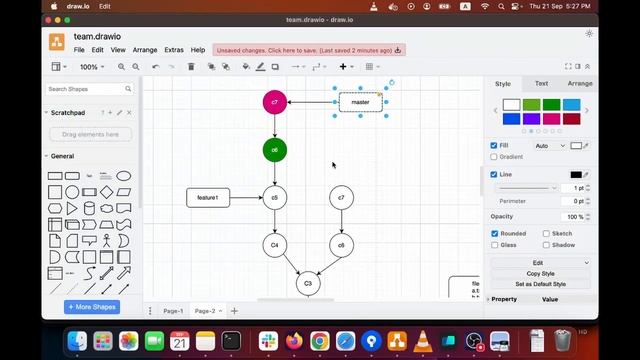Click the redo arrow icon
640x360 pixels.
coord(171,67)
